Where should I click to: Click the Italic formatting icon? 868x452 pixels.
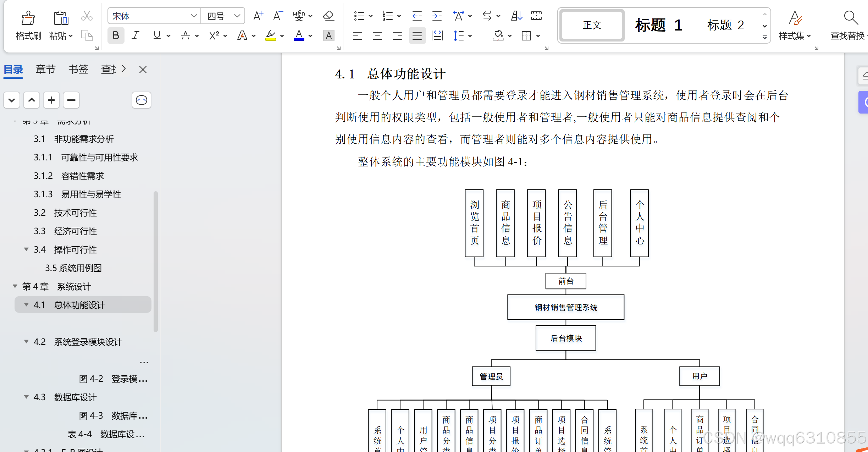136,35
